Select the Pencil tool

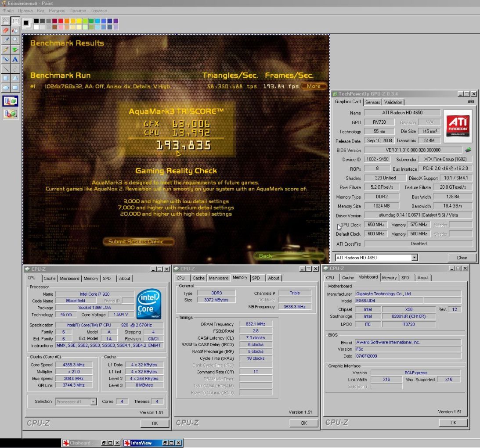pos(6,50)
